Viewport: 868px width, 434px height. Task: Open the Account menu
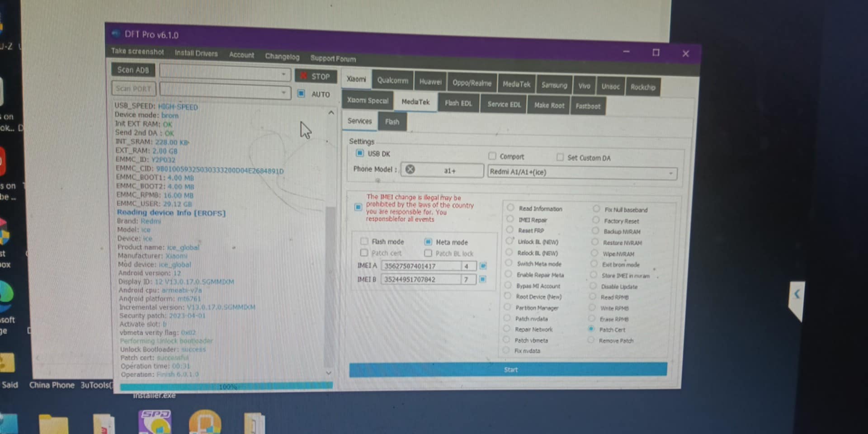[x=241, y=55]
